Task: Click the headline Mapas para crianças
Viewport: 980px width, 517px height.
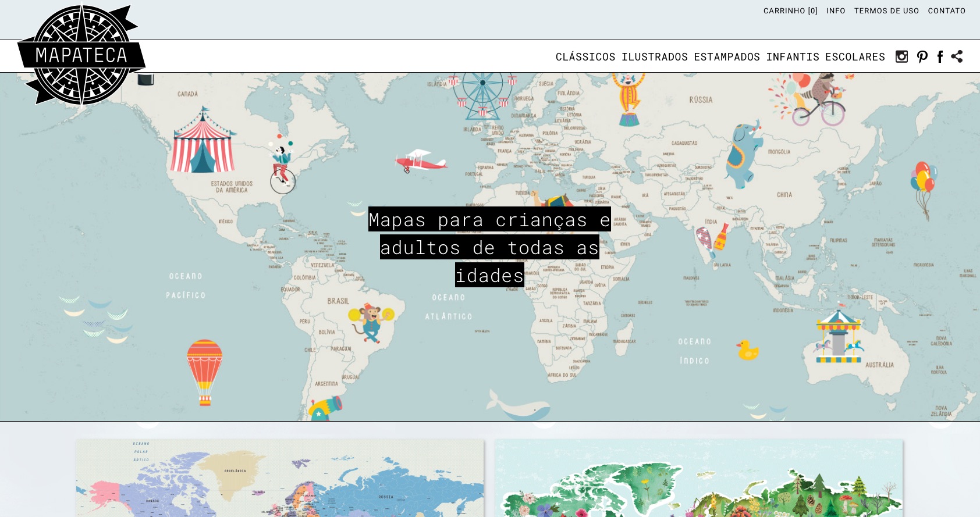Action: pos(489,247)
